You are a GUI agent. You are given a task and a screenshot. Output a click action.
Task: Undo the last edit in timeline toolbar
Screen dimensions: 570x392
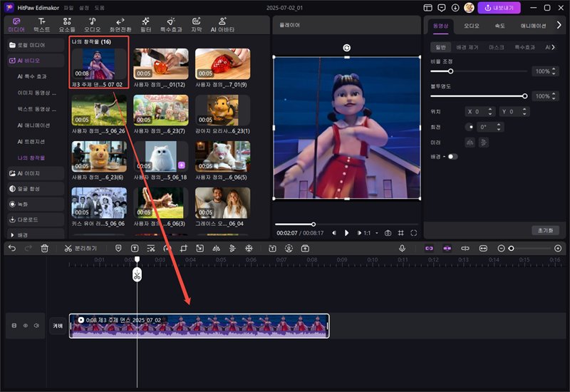pos(12,248)
